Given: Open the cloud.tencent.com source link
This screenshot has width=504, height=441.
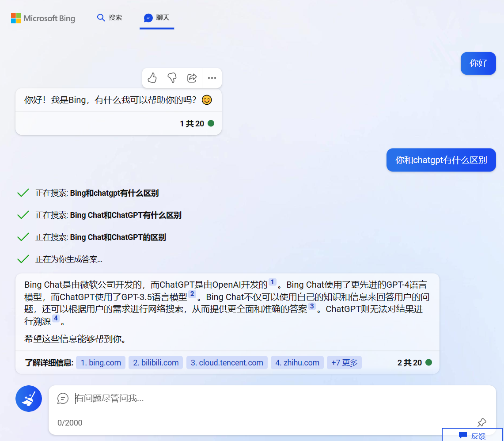Looking at the screenshot, I should click(x=227, y=362).
